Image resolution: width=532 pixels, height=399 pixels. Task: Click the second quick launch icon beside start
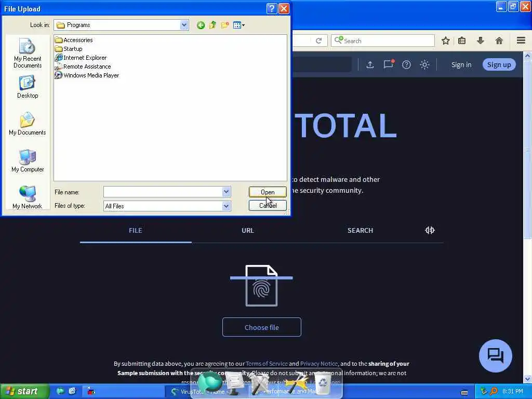pyautogui.click(x=72, y=392)
